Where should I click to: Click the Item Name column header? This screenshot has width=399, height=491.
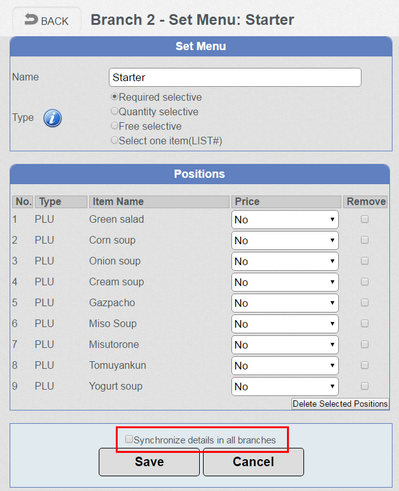point(159,202)
